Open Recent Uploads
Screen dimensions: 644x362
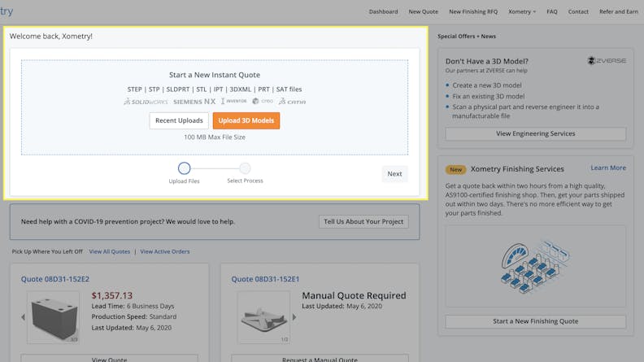pyautogui.click(x=179, y=120)
